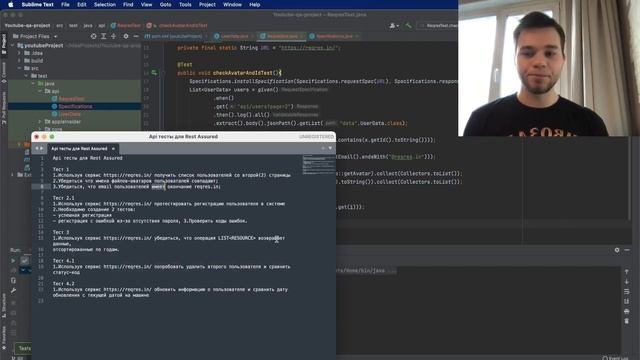Open the Sublime tab list dropdown arrow

330,148
